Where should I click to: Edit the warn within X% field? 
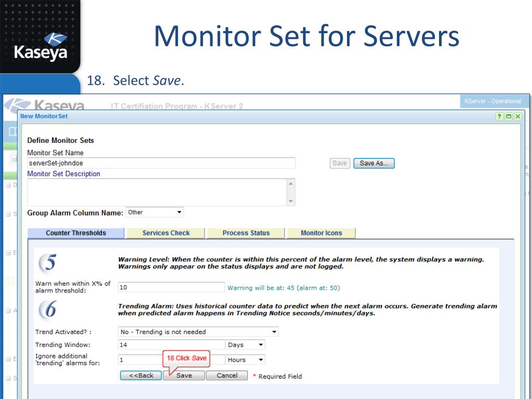tap(171, 287)
